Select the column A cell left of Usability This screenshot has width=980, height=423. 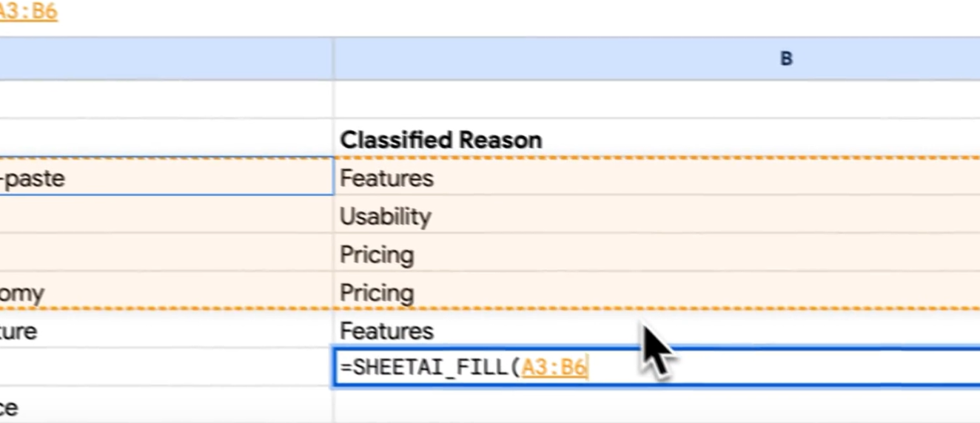click(166, 217)
